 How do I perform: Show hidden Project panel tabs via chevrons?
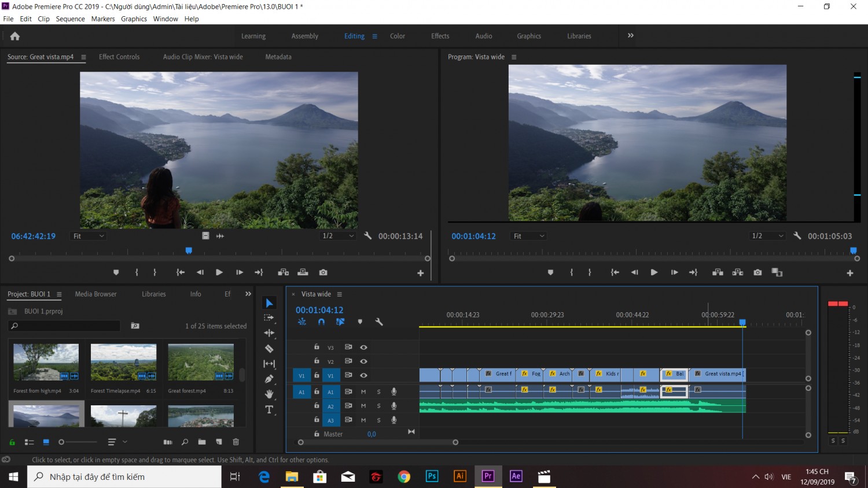point(248,294)
